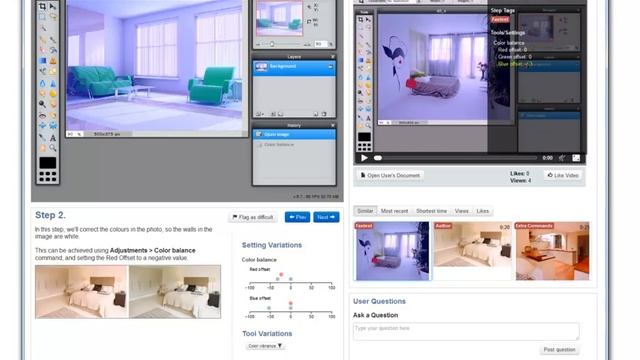
Task: Open the Extra Commands video thumbnail
Action: 552,251
